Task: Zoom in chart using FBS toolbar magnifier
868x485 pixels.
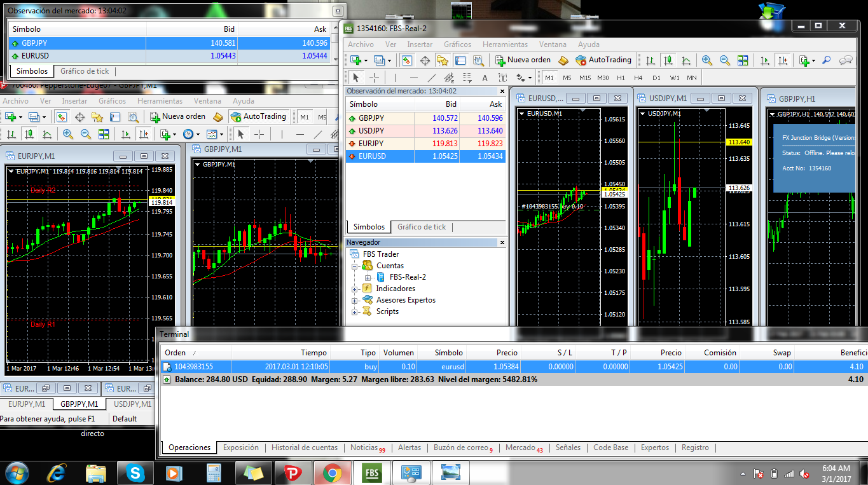Action: point(707,60)
